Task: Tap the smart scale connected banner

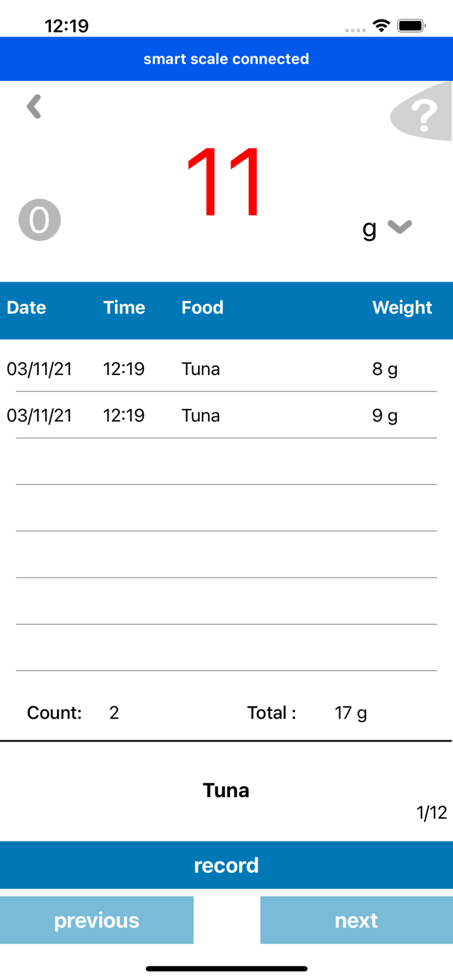Action: pyautogui.click(x=226, y=59)
